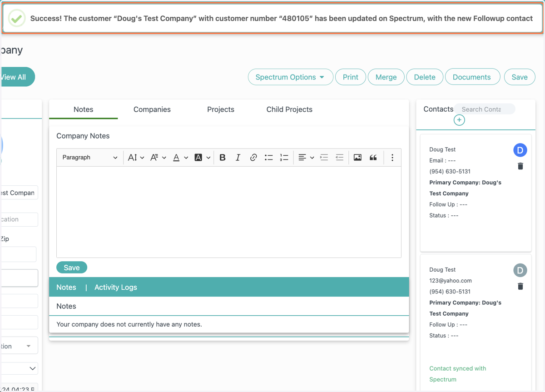Focus the Search Contacts field
This screenshot has width=545, height=392.
(485, 109)
